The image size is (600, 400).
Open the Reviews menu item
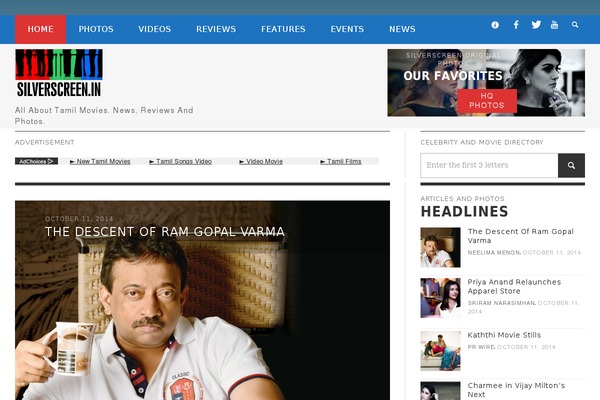[216, 29]
